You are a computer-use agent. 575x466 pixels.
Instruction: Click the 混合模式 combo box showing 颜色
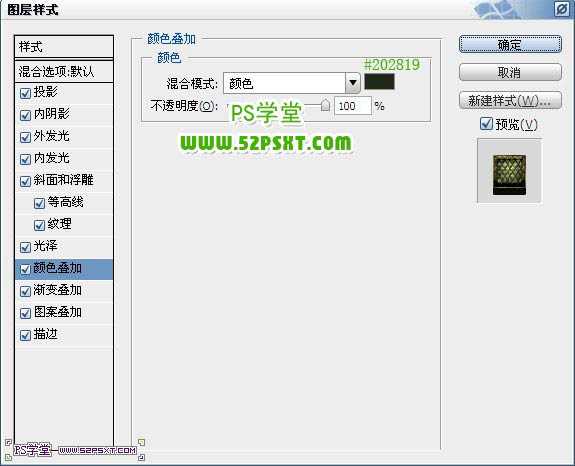point(292,83)
